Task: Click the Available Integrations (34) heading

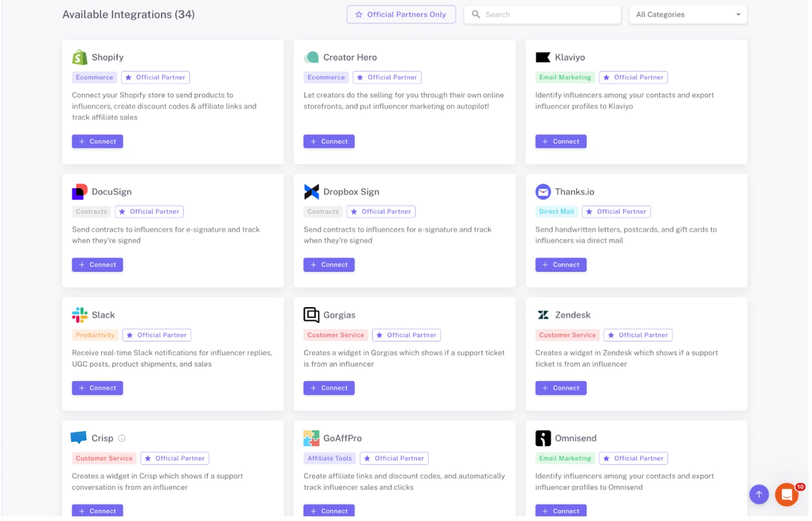Action: (x=128, y=15)
